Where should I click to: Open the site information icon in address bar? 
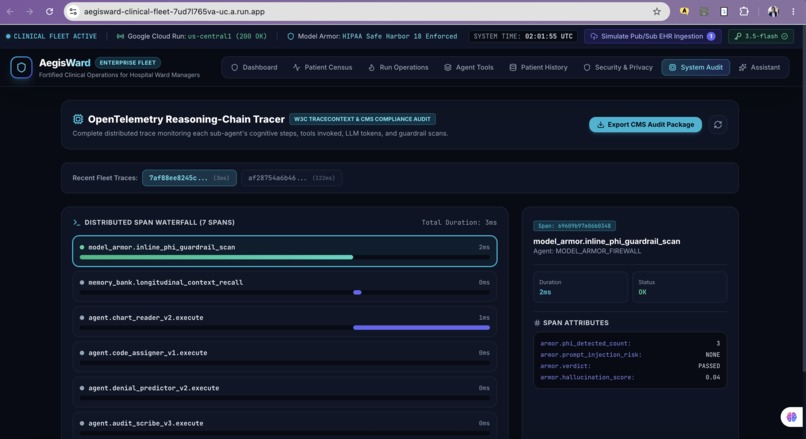point(74,11)
